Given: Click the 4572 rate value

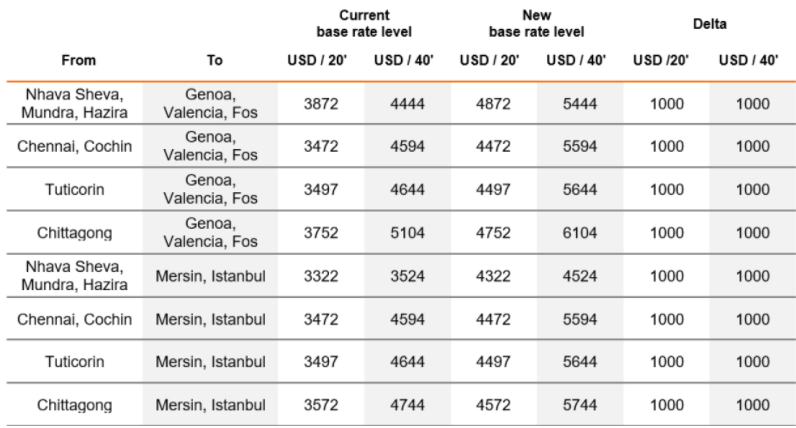Looking at the screenshot, I should [492, 405].
